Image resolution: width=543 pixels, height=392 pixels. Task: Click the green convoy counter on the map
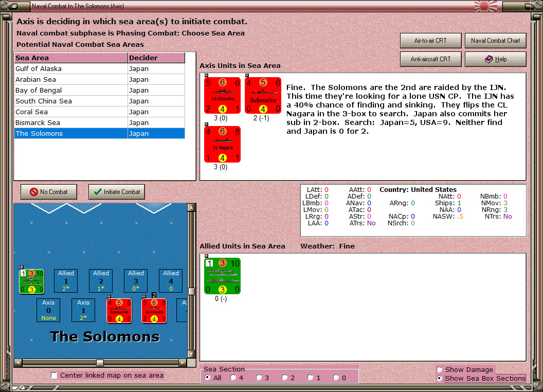coord(31,281)
